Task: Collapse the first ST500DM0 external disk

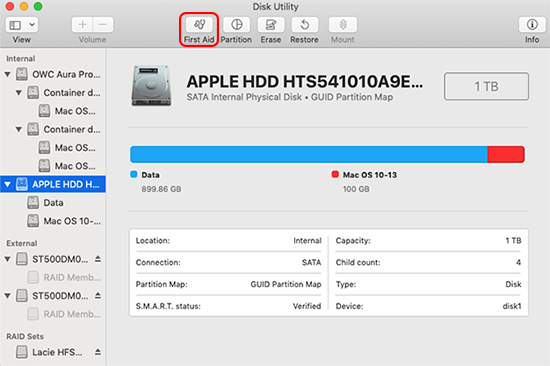Action: 7,259
